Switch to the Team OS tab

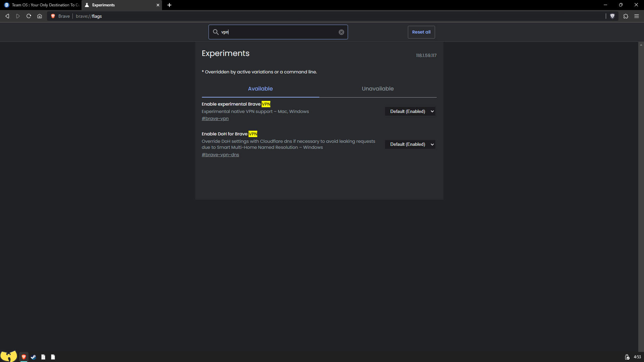click(x=42, y=5)
